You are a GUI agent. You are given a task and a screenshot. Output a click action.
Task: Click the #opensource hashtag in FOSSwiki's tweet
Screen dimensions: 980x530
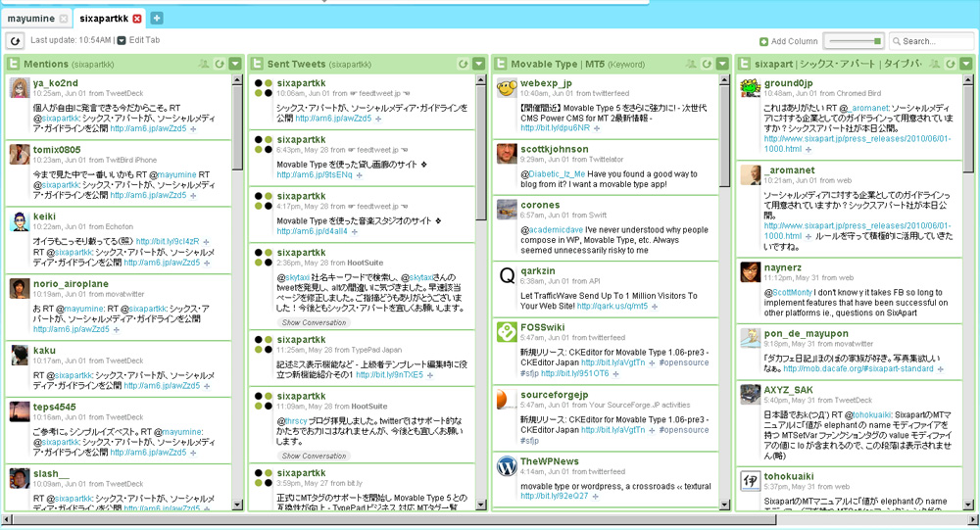click(x=684, y=362)
